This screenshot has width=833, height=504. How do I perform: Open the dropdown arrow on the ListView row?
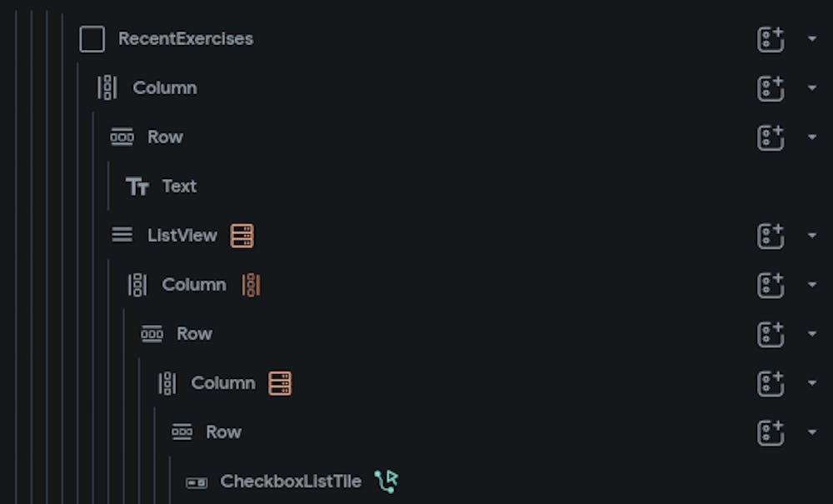pyautogui.click(x=812, y=236)
